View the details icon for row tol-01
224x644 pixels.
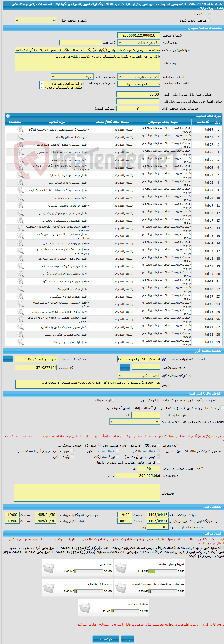pyautogui.click(x=20, y=342)
